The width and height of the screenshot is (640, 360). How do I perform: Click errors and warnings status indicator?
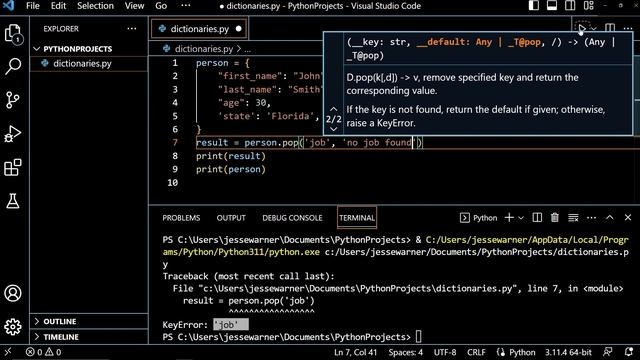(43, 352)
